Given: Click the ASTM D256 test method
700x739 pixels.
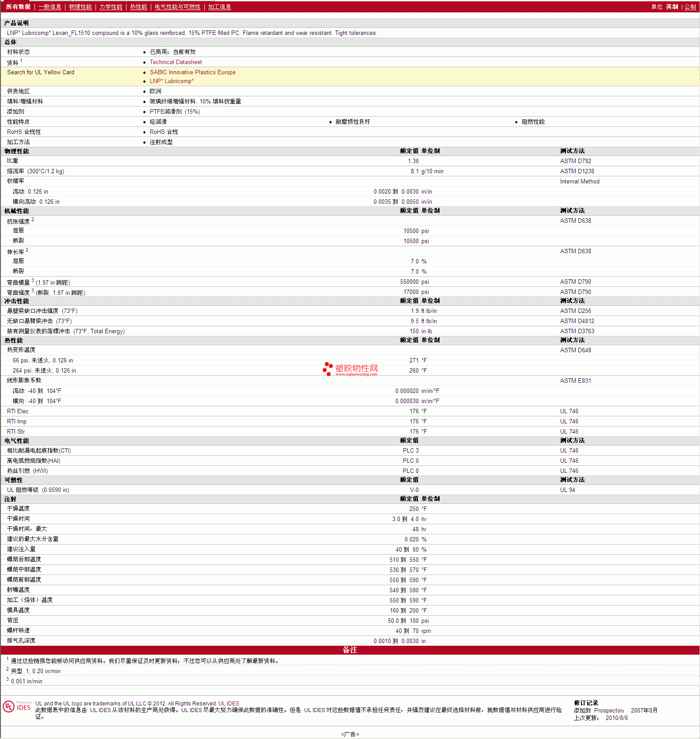Looking at the screenshot, I should click(575, 311).
